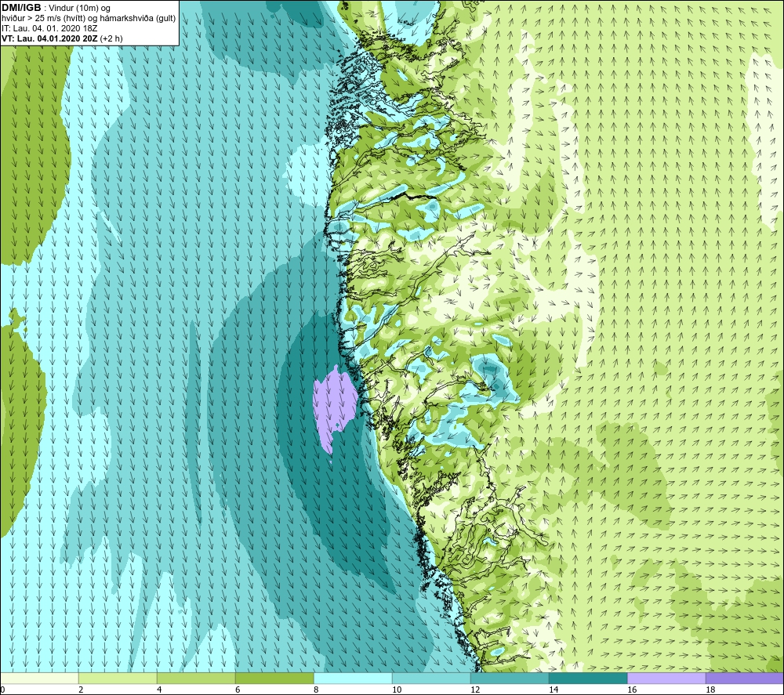Click the legend scale label '10'

(397, 690)
